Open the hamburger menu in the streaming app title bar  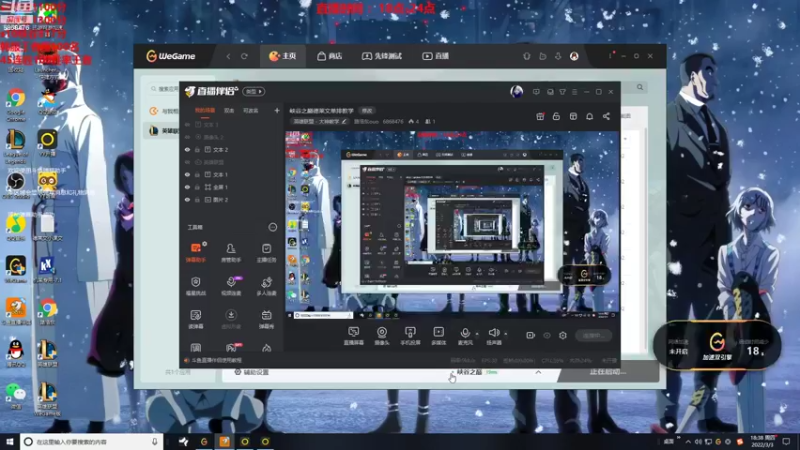574,92
